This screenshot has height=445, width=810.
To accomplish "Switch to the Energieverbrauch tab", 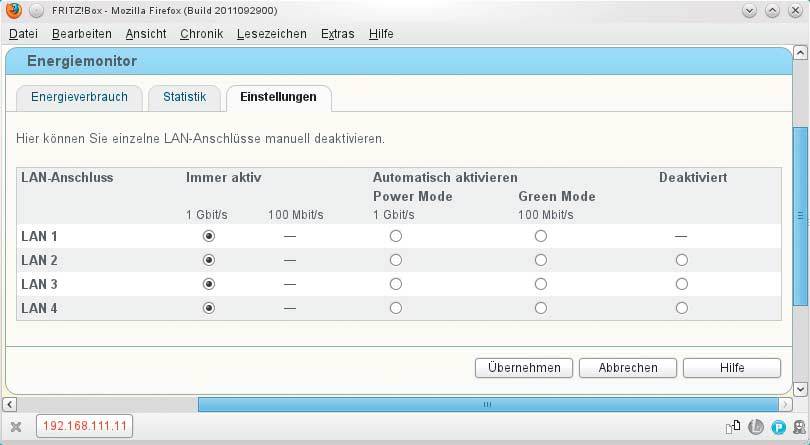I will point(79,98).
